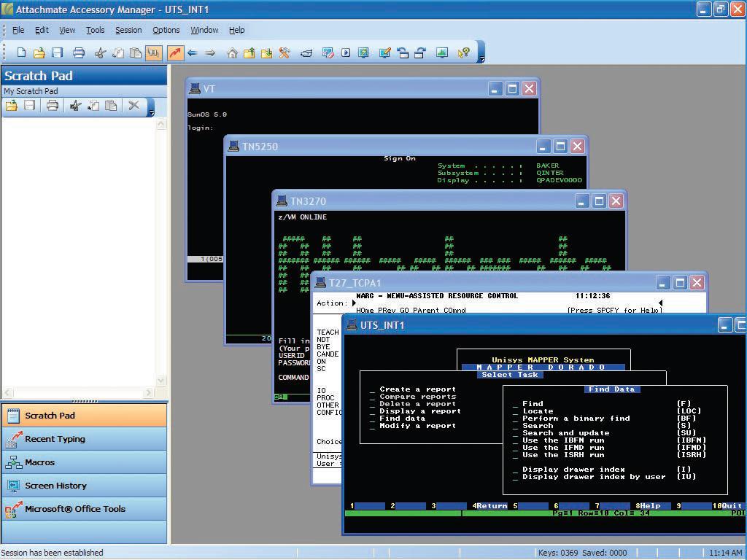Expand the toolbar overflow chevron
Screen dimensions: 747x560
pos(482,57)
